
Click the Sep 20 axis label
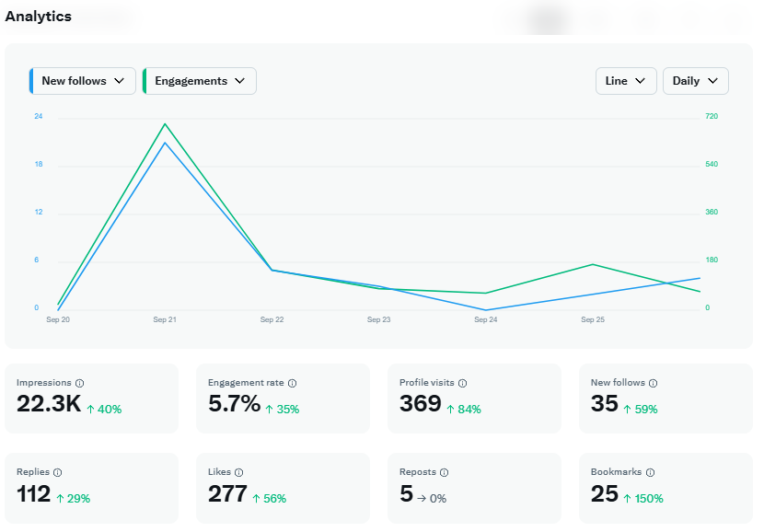tap(58, 320)
